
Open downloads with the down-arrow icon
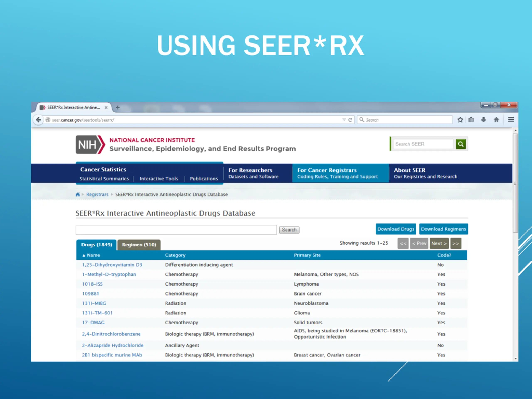(483, 119)
